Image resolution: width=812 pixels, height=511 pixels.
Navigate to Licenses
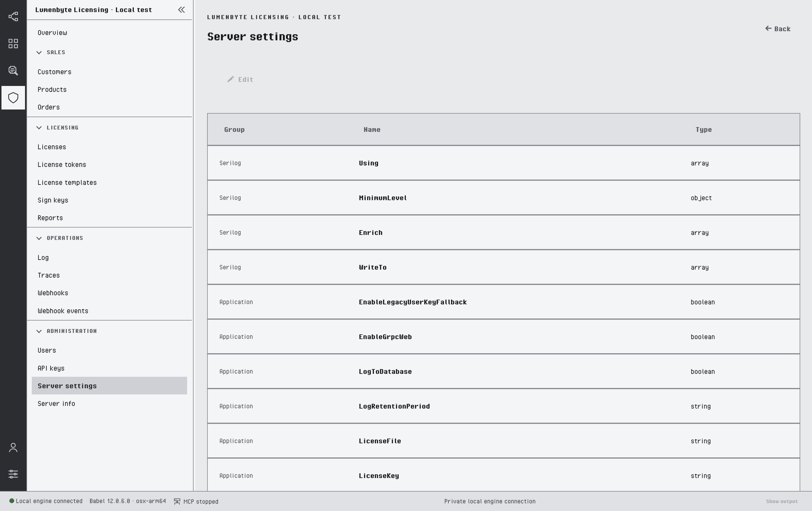(x=51, y=147)
